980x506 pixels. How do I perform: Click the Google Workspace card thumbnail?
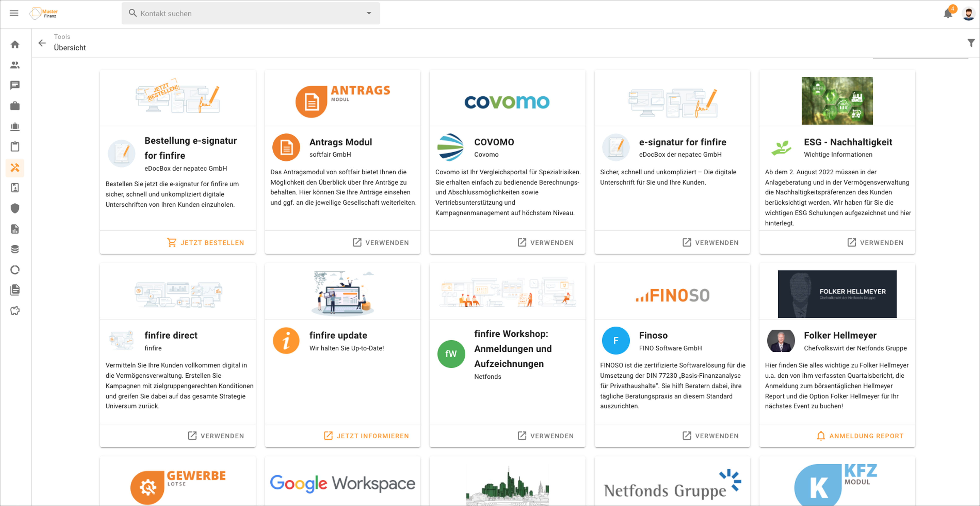pyautogui.click(x=342, y=483)
